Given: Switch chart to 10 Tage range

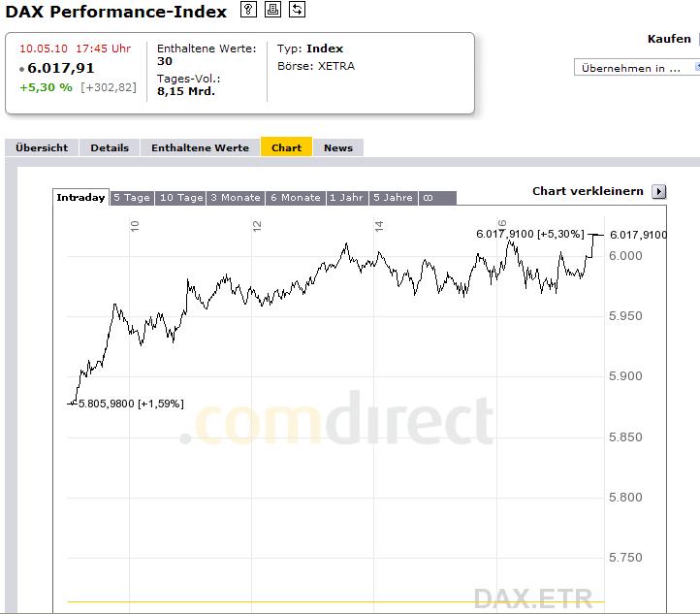Looking at the screenshot, I should point(181,198).
